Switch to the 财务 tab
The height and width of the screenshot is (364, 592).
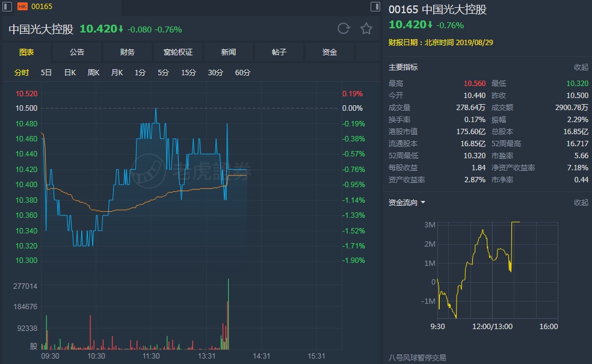pyautogui.click(x=127, y=52)
